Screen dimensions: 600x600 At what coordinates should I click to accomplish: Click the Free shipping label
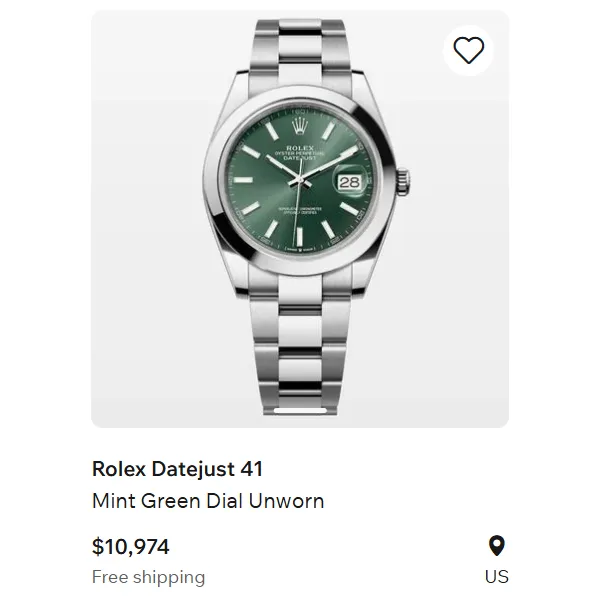click(x=148, y=577)
